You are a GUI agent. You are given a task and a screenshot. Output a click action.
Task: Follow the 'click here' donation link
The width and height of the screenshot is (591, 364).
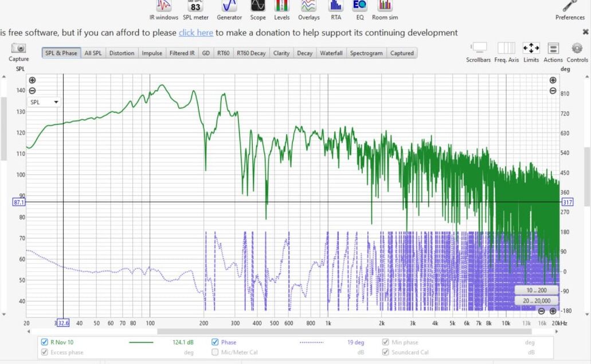(x=196, y=33)
